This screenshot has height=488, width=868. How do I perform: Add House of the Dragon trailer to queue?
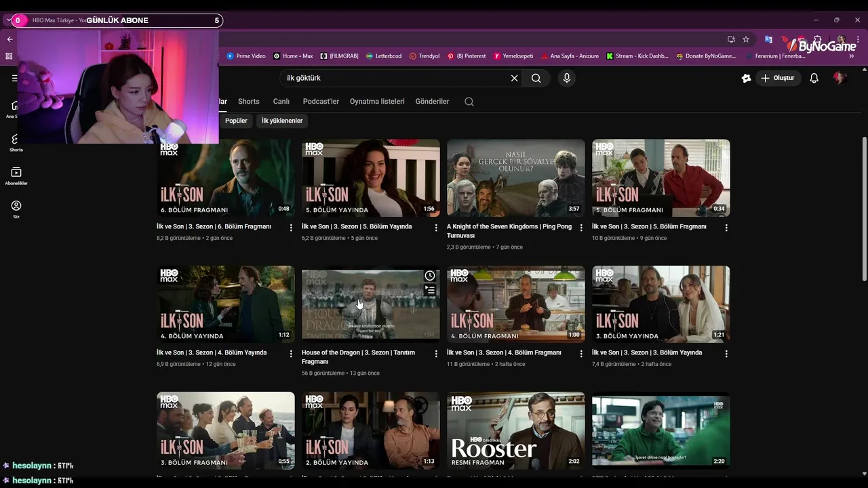(430, 290)
